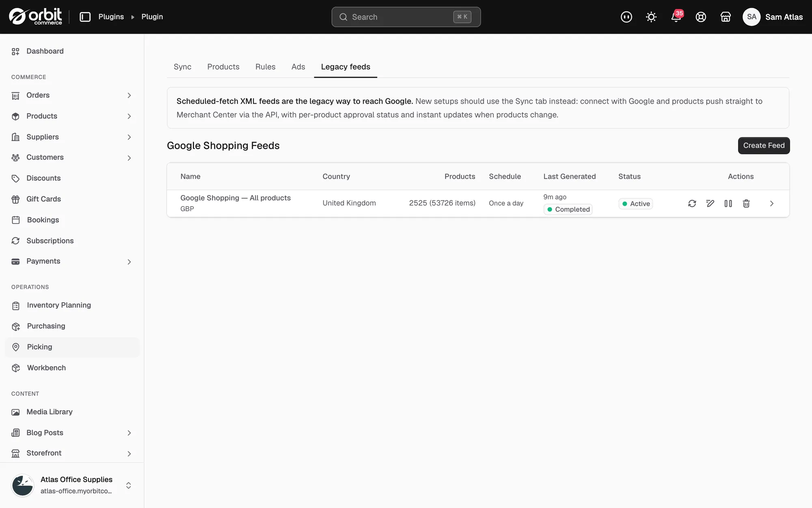Expand the Products sidebar chevron

129,116
